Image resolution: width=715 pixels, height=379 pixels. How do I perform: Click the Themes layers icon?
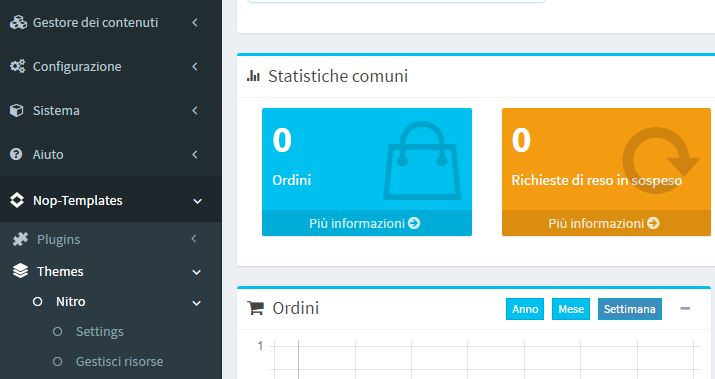coord(21,271)
